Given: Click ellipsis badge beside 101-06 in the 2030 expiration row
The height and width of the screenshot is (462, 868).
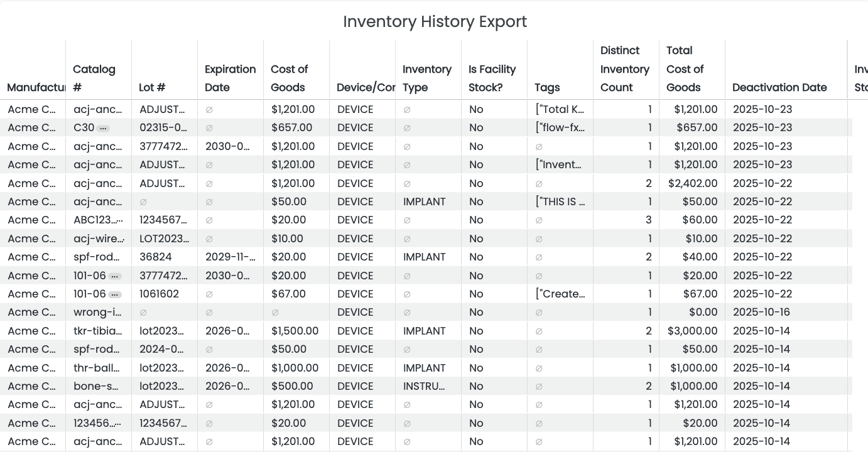Looking at the screenshot, I should coord(114,276).
